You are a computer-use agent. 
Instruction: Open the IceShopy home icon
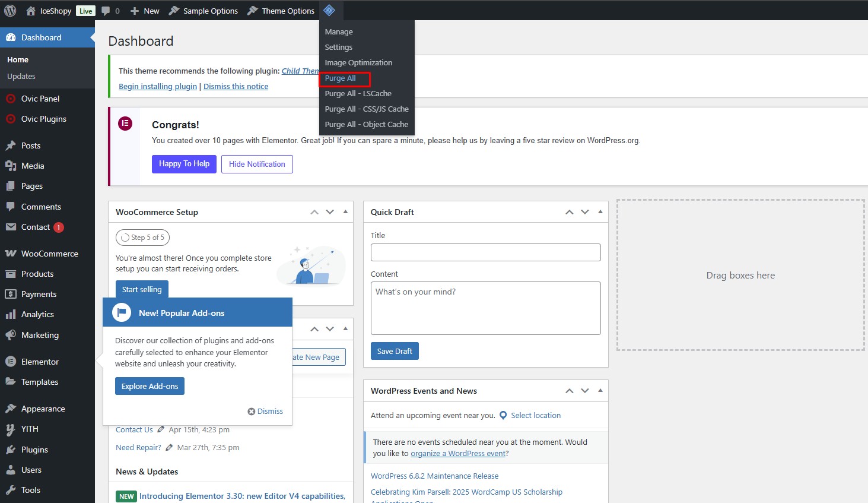point(31,11)
